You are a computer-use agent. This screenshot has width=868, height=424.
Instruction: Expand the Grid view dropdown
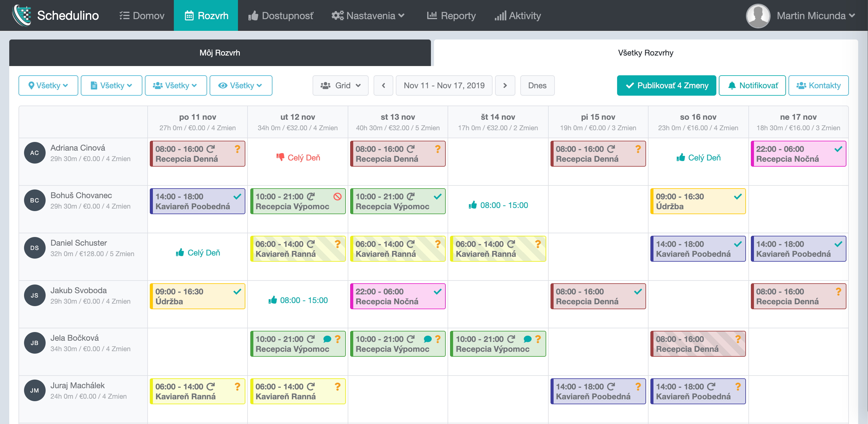(x=340, y=85)
